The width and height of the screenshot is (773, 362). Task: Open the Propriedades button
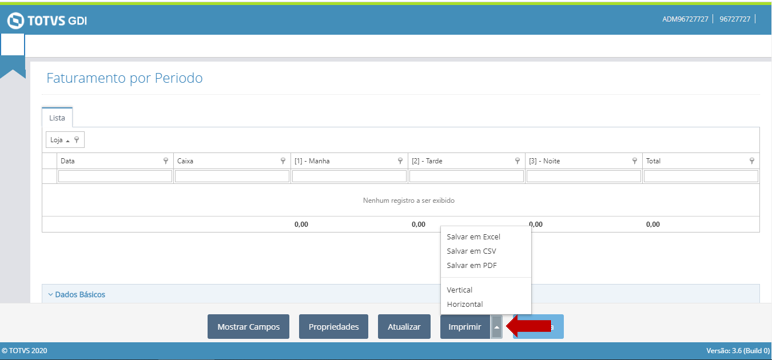(334, 326)
